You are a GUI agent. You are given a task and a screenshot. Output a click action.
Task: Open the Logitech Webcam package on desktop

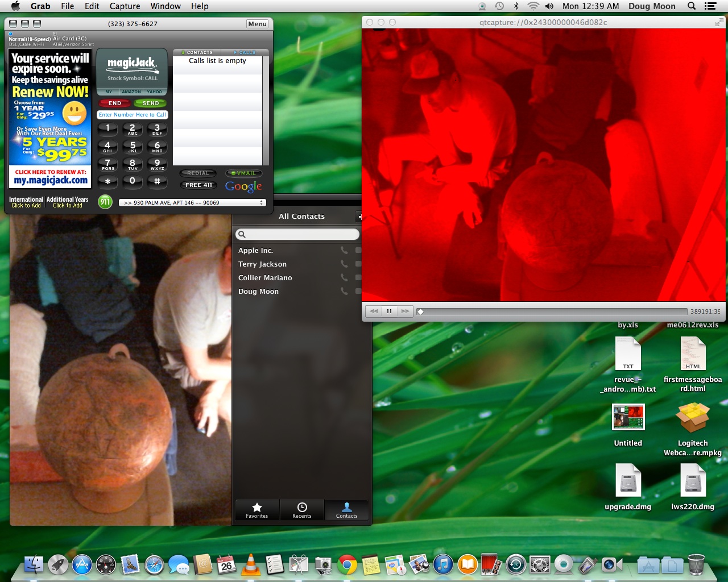(x=692, y=419)
